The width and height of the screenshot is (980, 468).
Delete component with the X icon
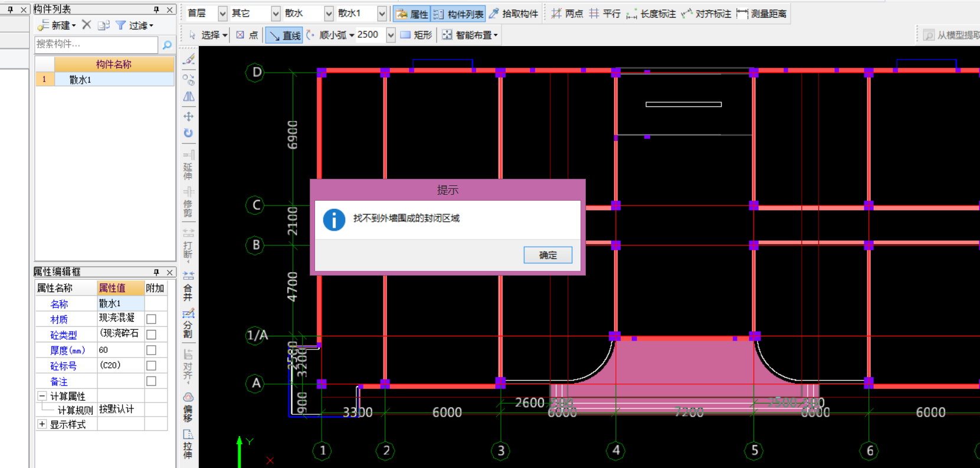pyautogui.click(x=87, y=25)
